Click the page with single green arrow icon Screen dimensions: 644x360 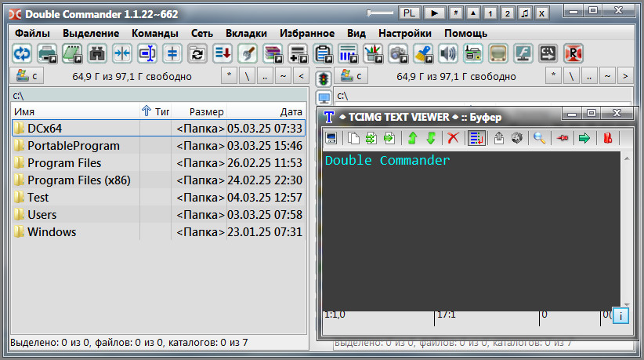(389, 138)
